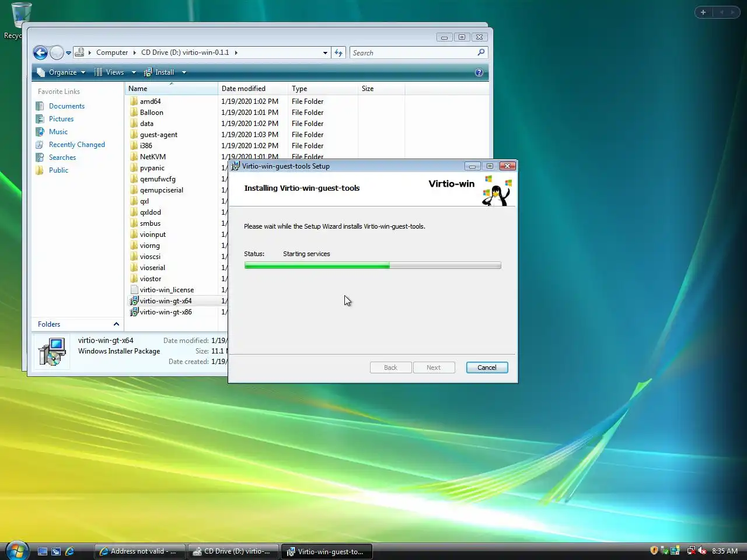
Task: Select the data folder icon
Action: click(134, 124)
